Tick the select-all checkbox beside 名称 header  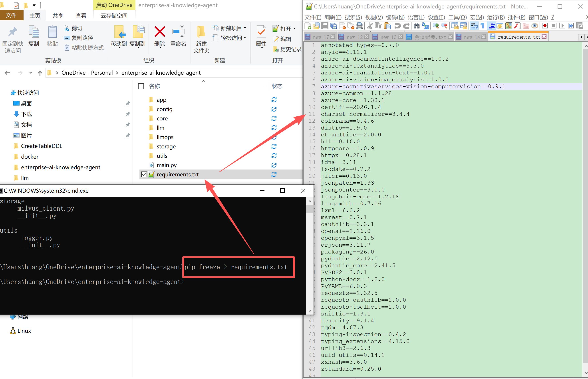click(x=141, y=86)
